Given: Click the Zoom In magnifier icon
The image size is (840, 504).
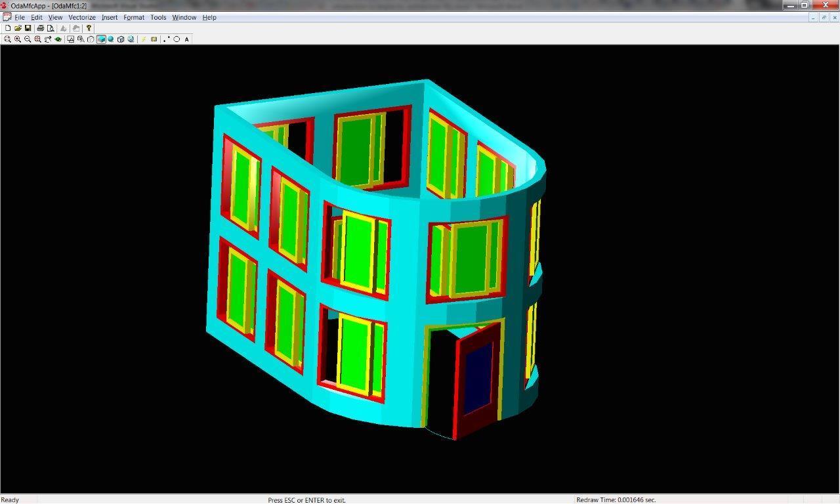Looking at the screenshot, I should 18,39.
